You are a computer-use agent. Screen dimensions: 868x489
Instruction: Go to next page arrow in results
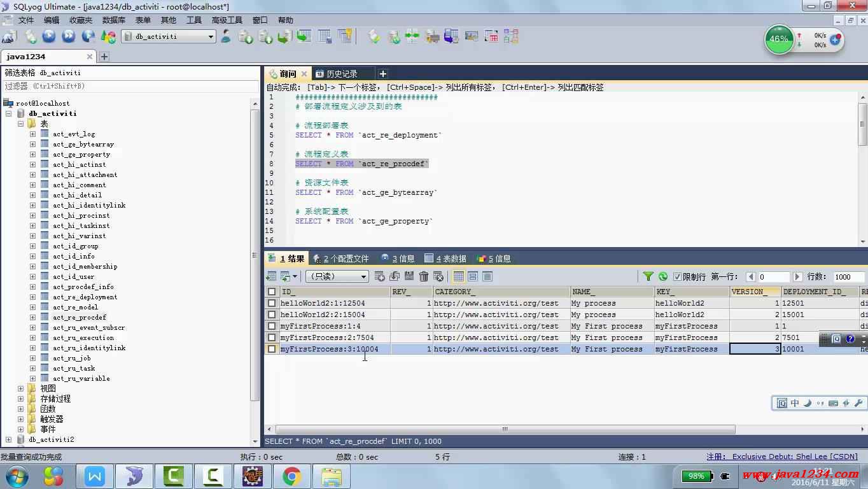797,277
